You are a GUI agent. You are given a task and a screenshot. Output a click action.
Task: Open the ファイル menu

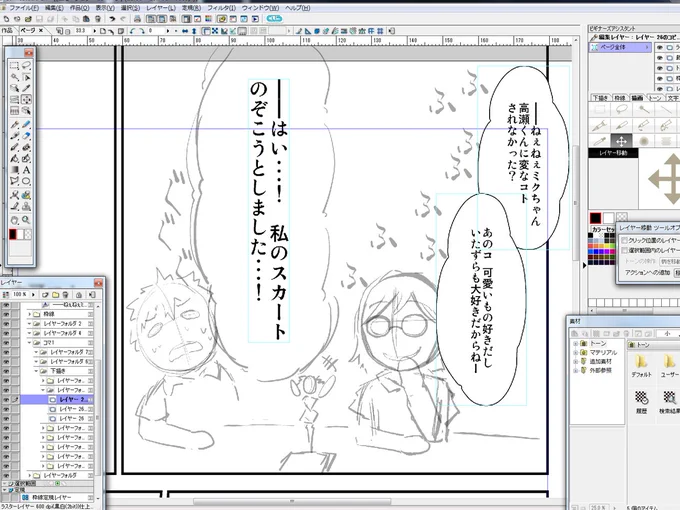tap(24, 8)
